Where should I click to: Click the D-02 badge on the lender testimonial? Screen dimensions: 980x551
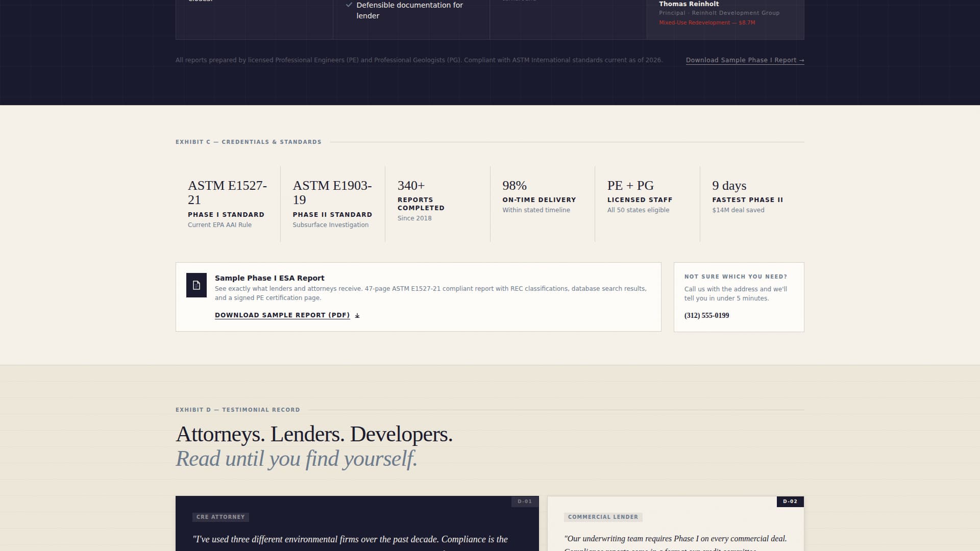click(790, 502)
